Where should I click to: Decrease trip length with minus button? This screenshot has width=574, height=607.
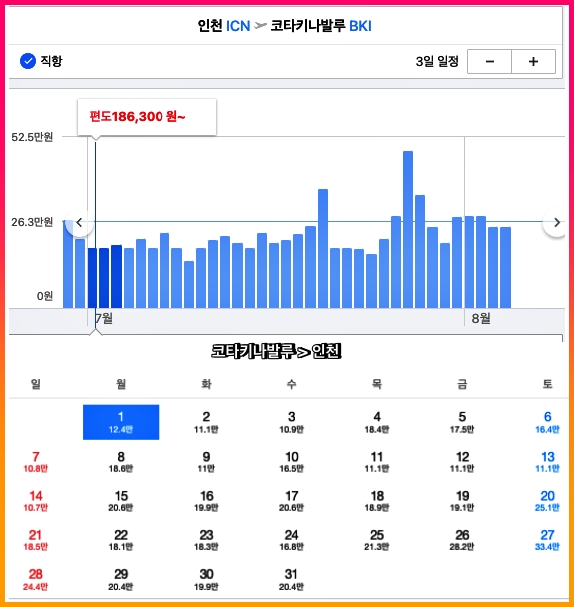click(x=489, y=62)
